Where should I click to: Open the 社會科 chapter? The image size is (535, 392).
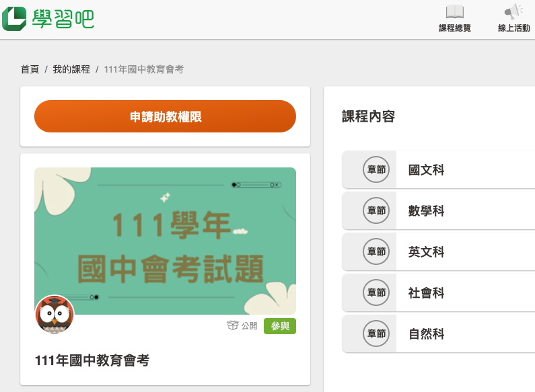[426, 292]
